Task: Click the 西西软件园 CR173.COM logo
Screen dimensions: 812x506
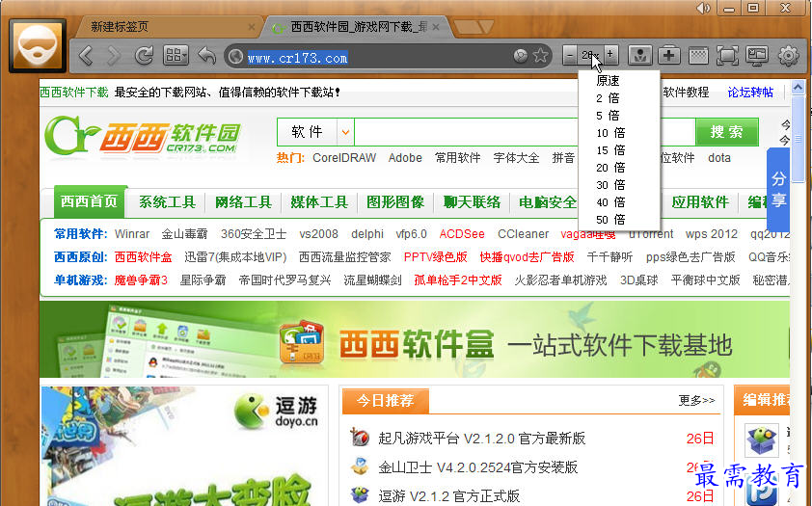Action: click(143, 136)
